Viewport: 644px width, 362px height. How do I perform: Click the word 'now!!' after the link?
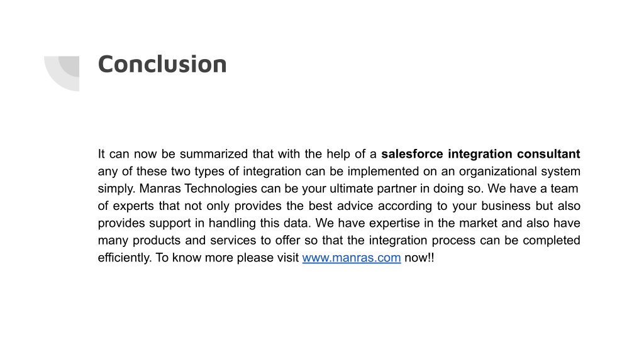[x=419, y=258]
